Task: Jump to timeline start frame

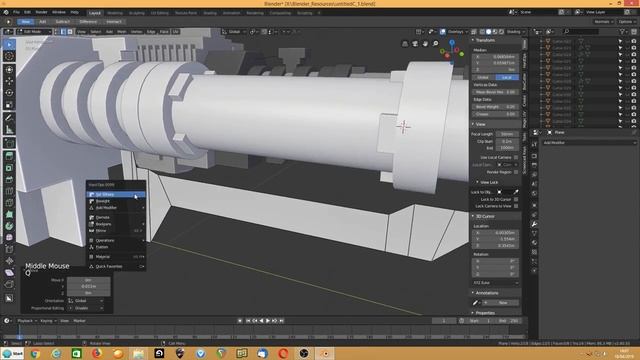Action: point(248,321)
